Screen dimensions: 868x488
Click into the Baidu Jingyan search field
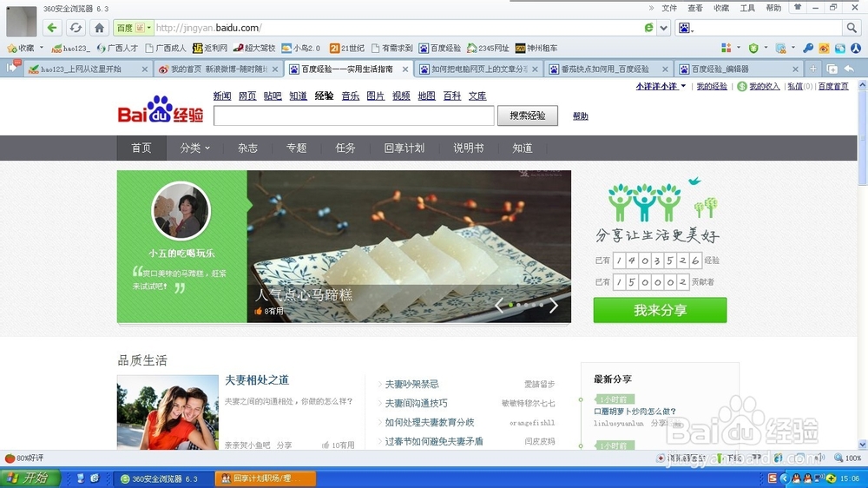[x=354, y=115]
